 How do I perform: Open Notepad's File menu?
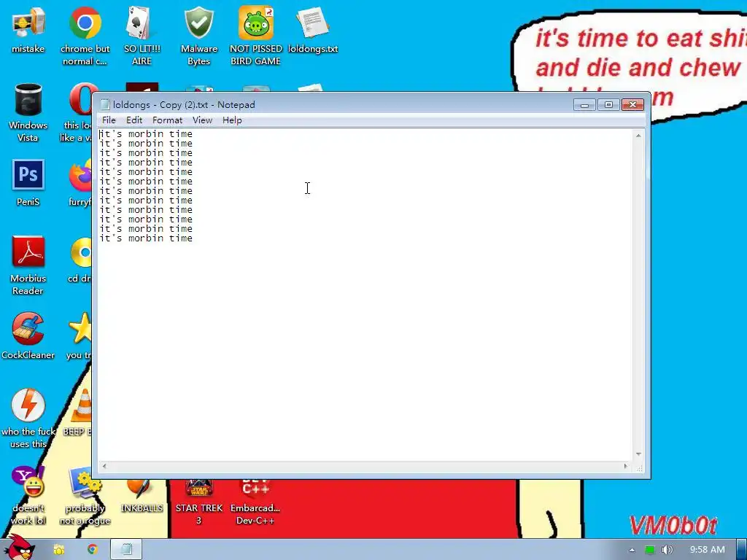[109, 120]
